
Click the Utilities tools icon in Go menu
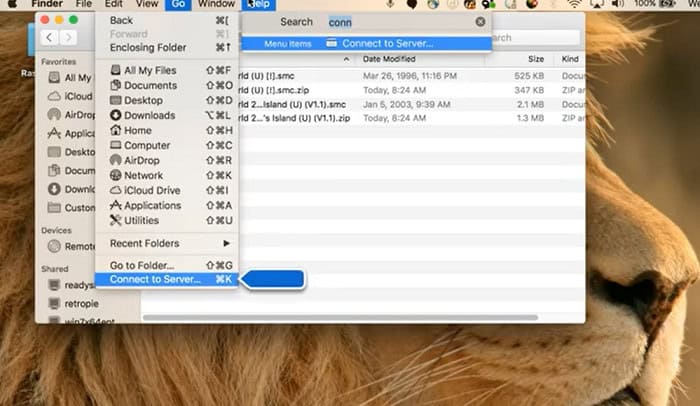click(x=116, y=220)
